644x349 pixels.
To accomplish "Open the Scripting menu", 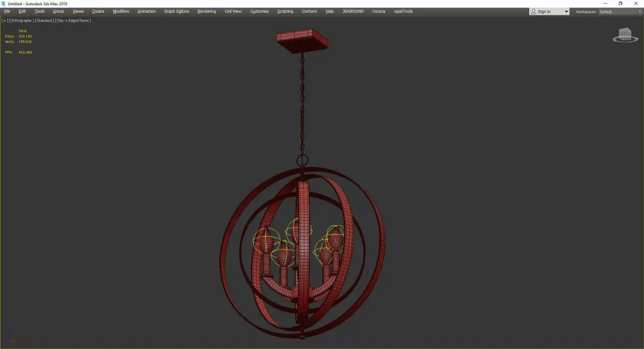I will click(x=285, y=11).
